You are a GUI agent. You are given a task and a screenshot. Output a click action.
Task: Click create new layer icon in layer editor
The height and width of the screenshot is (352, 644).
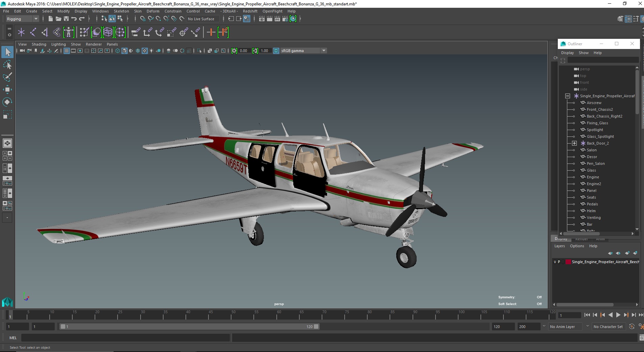(x=627, y=253)
